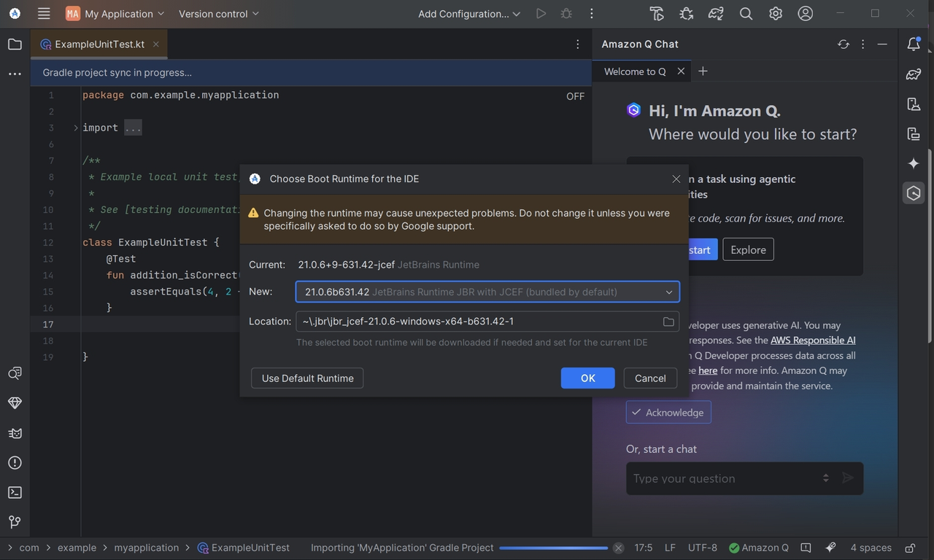Open Add Configuration dropdown
The width and height of the screenshot is (934, 560).
(469, 14)
